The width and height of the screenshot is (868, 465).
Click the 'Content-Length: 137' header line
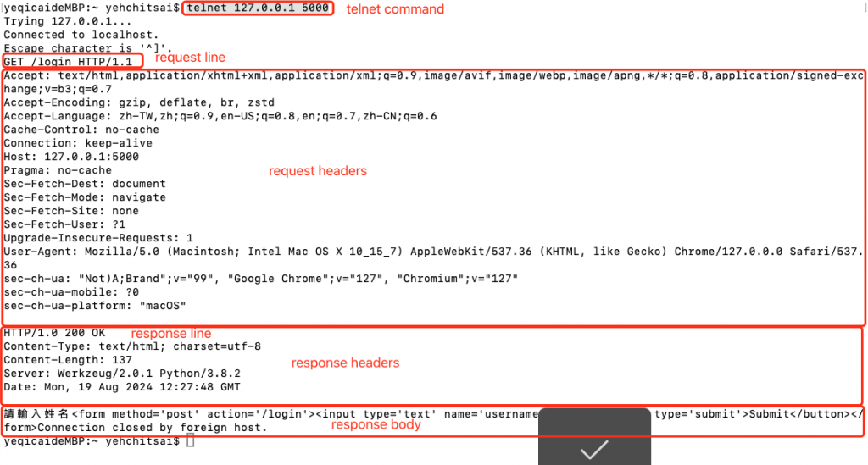coord(68,360)
